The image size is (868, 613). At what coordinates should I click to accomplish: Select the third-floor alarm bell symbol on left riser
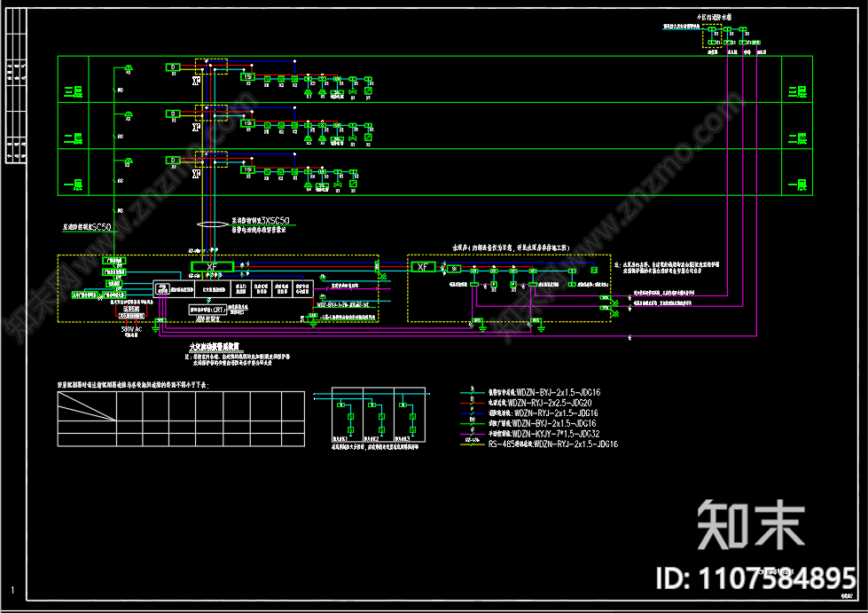[x=128, y=68]
